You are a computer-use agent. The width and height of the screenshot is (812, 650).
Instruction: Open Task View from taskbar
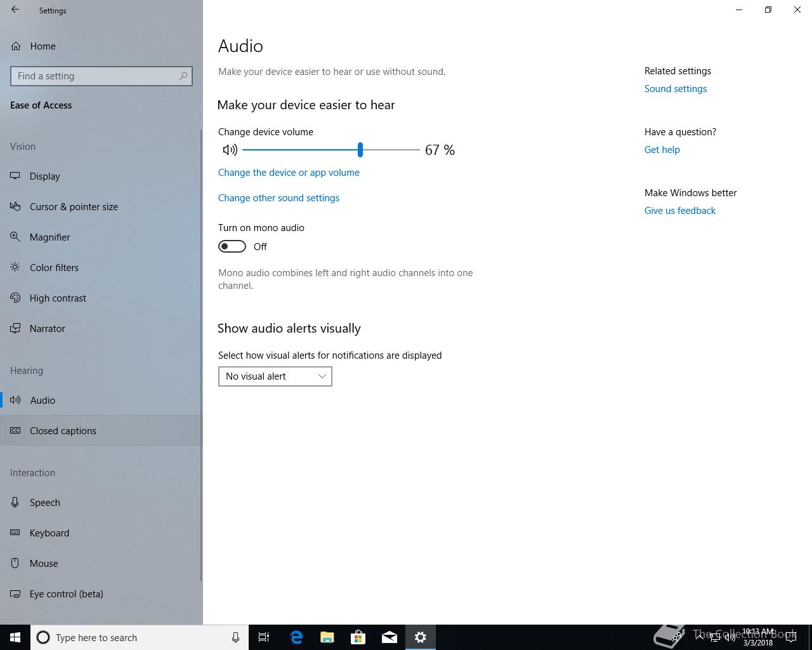click(264, 637)
